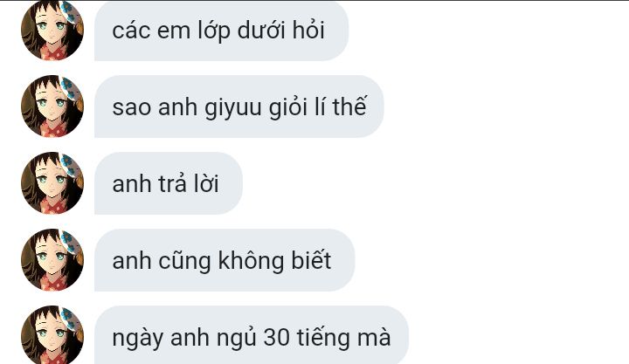Select the bubble "ngày anh ngủ 30 tiếng mà"

pyautogui.click(x=252, y=335)
